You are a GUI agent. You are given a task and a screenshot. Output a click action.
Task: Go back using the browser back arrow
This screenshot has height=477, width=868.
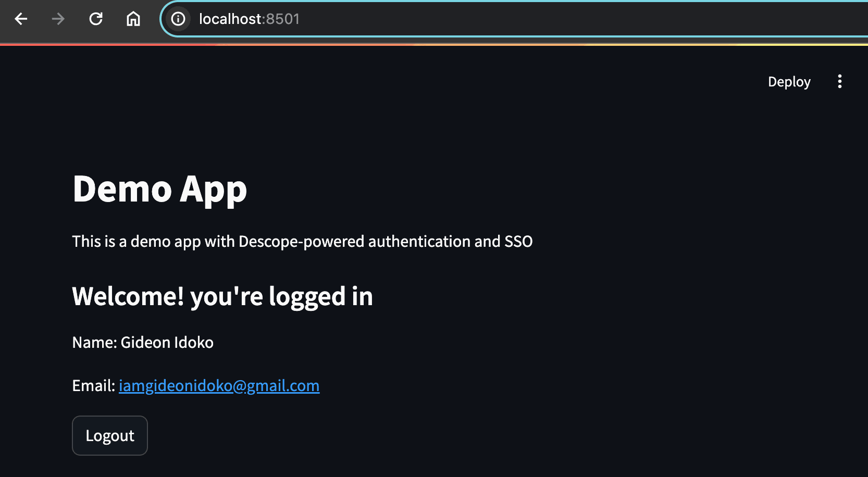click(21, 19)
